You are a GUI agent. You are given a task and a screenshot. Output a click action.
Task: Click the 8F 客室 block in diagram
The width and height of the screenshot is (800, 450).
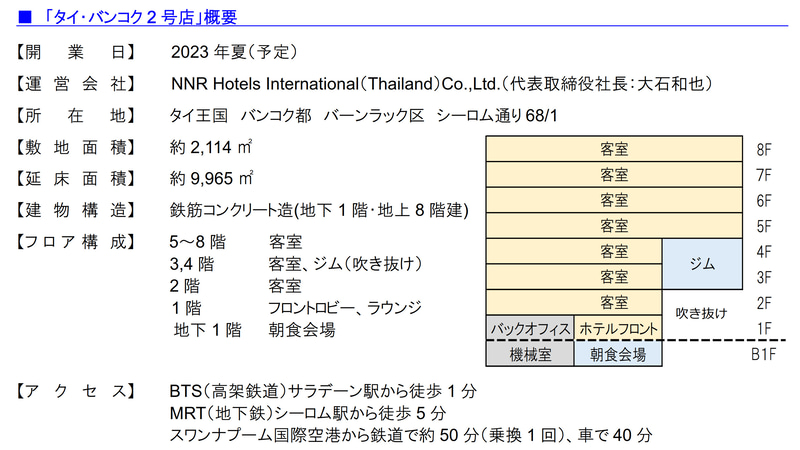coord(614,149)
